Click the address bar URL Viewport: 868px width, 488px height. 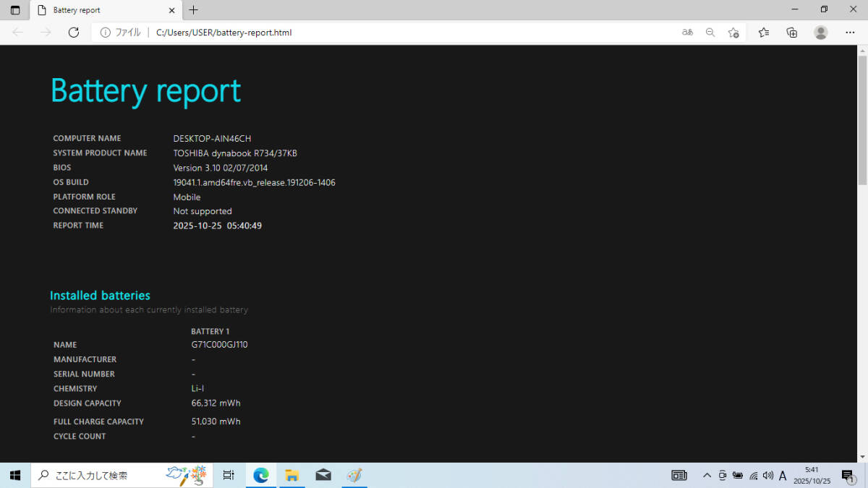click(224, 33)
